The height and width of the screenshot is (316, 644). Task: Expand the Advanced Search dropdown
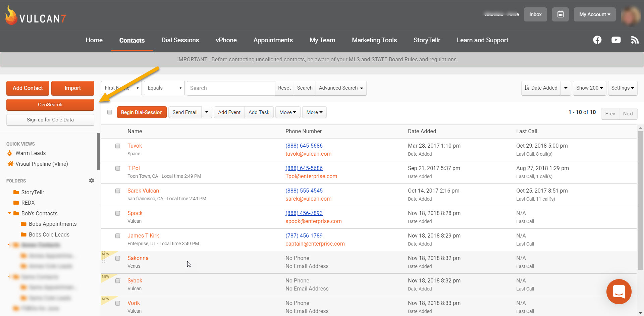(341, 88)
